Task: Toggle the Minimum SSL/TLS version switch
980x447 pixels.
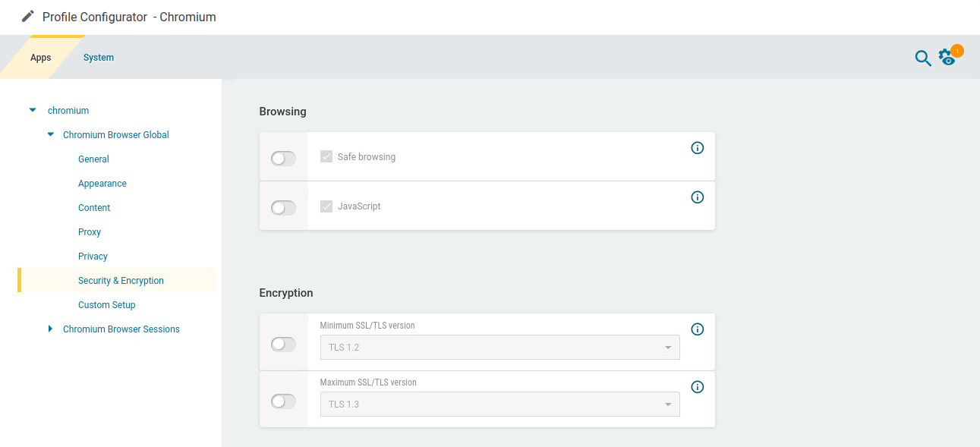Action: coord(283,344)
